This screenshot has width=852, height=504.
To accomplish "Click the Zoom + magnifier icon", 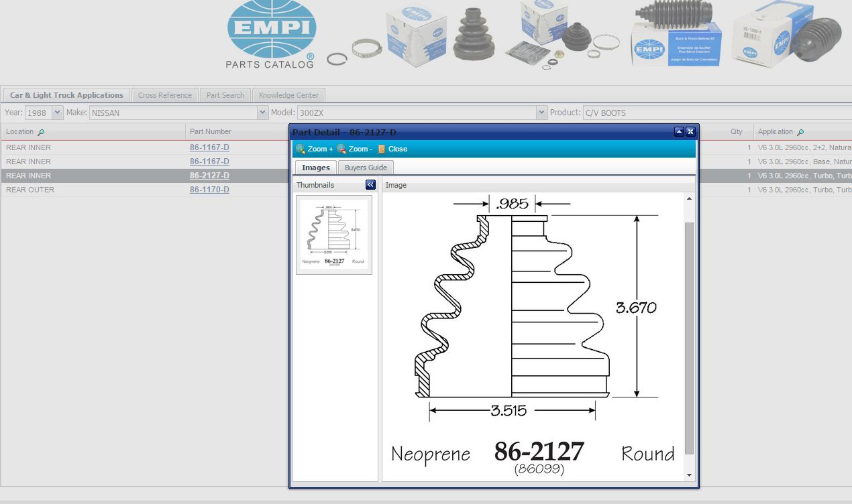I will point(301,149).
